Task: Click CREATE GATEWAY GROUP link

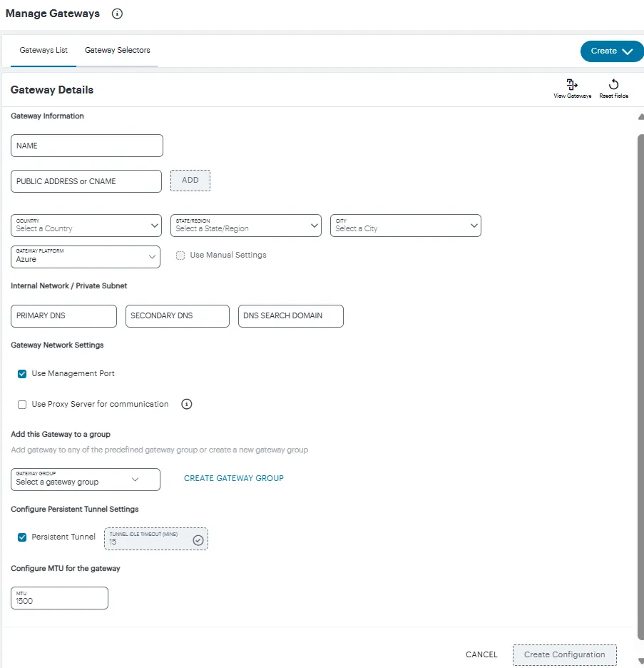Action: [234, 478]
